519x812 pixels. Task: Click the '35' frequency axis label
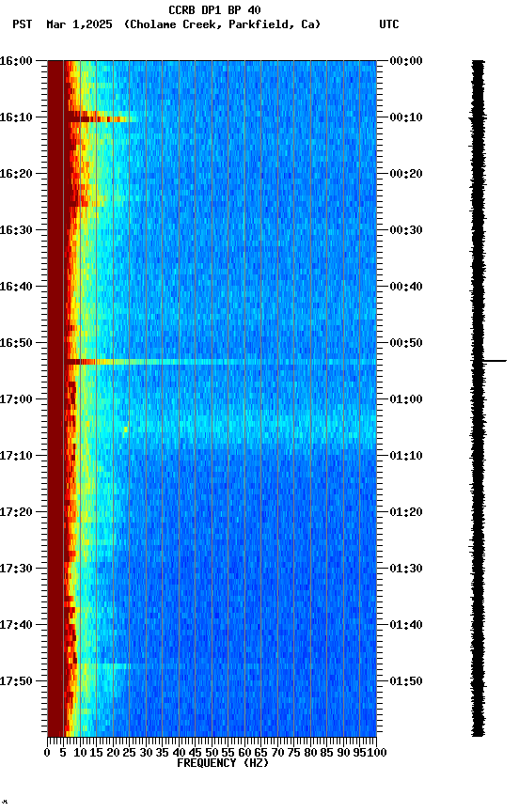pyautogui.click(x=162, y=753)
